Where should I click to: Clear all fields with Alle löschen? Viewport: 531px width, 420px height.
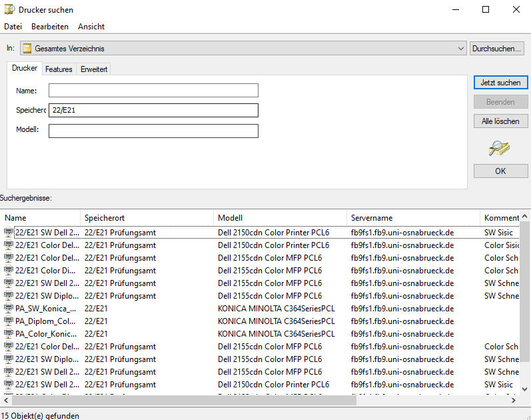tap(500, 121)
